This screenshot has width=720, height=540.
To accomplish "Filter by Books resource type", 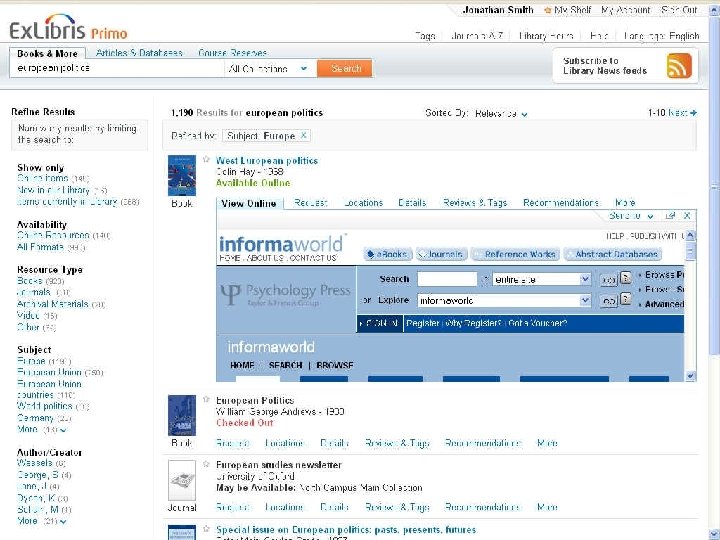I will tap(29, 281).
